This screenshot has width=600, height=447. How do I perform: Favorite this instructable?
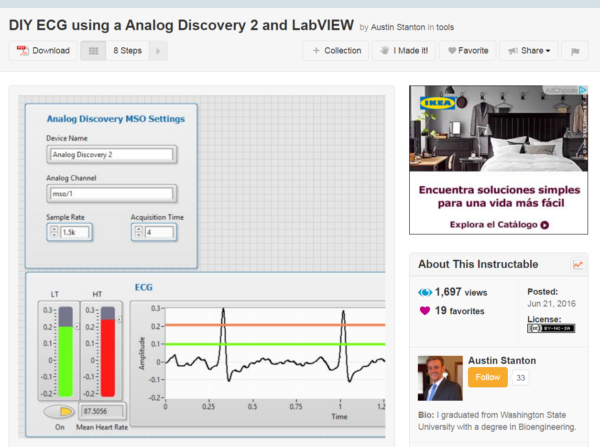pyautogui.click(x=468, y=51)
